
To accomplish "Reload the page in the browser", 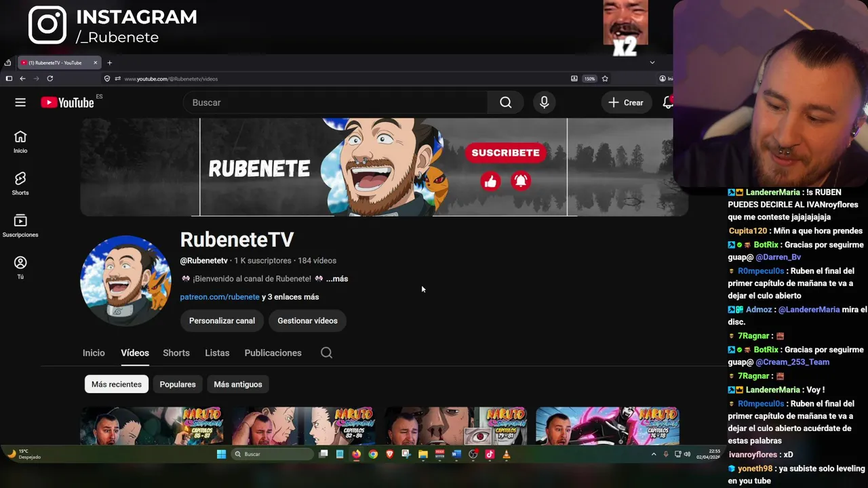I will coord(50,79).
